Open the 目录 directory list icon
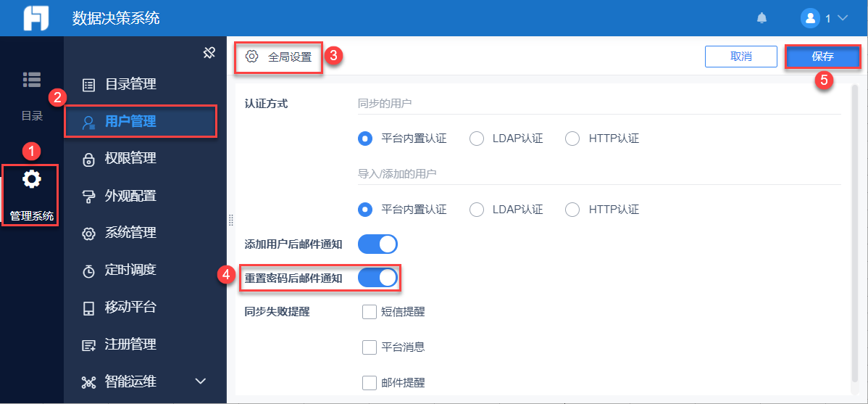The width and height of the screenshot is (868, 404). pyautogui.click(x=32, y=79)
